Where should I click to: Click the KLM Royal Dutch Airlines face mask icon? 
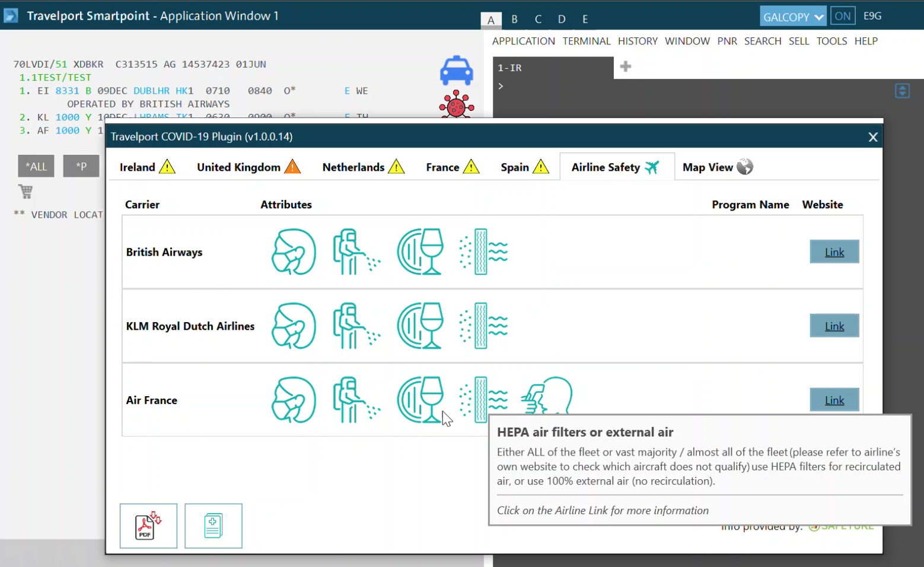tap(294, 326)
